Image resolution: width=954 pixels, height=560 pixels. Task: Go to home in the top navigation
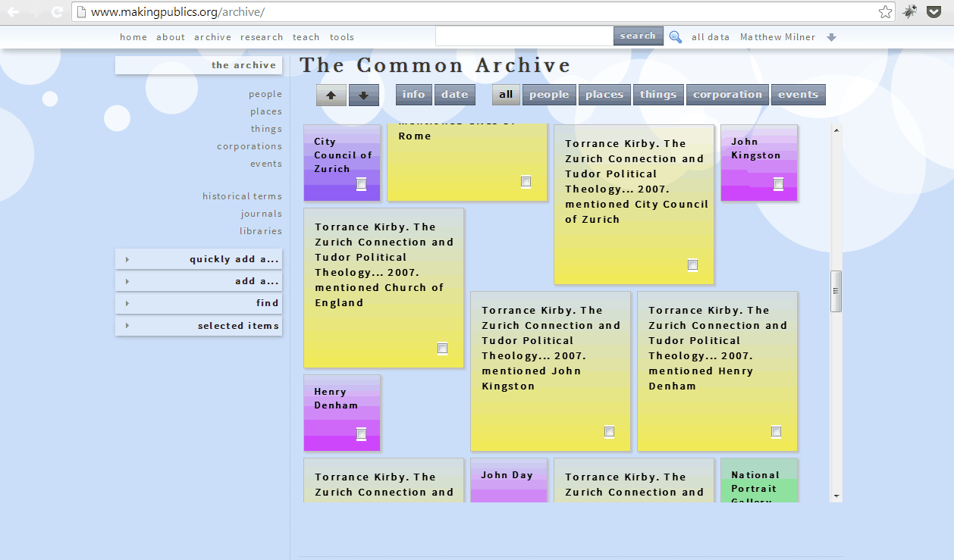(x=133, y=37)
